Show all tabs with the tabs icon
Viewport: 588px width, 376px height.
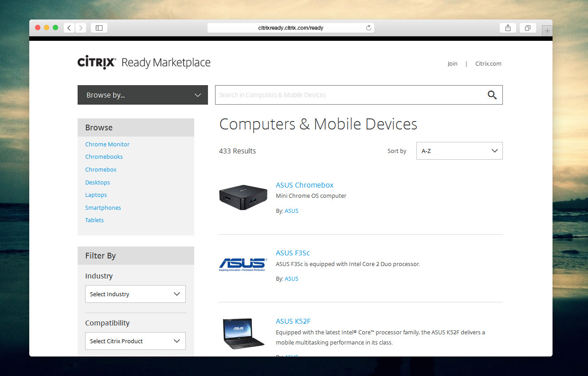click(528, 28)
